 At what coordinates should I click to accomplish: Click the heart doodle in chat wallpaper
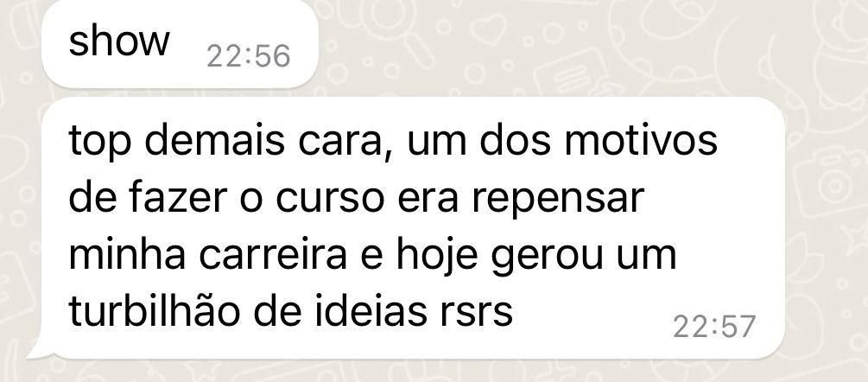click(488, 29)
